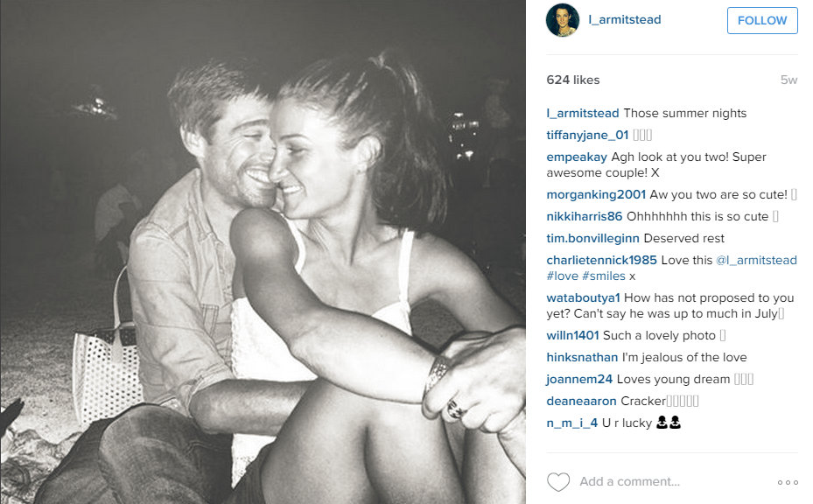813x504 pixels.
Task: Click the black and white couple photo
Action: point(263,252)
